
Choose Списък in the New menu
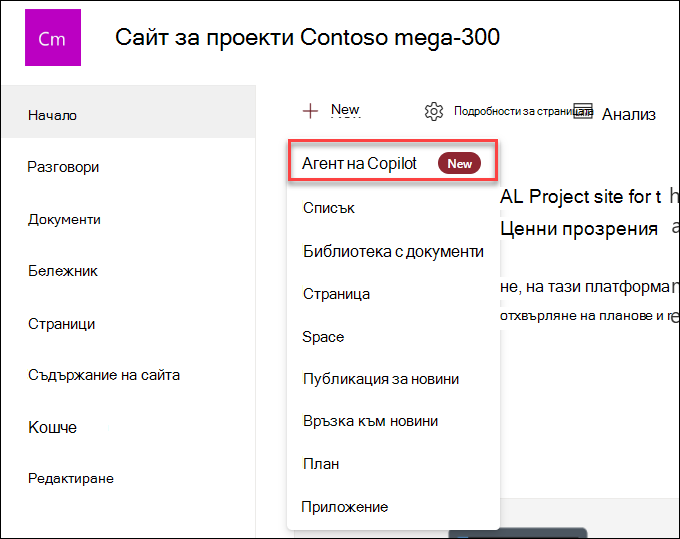[328, 208]
